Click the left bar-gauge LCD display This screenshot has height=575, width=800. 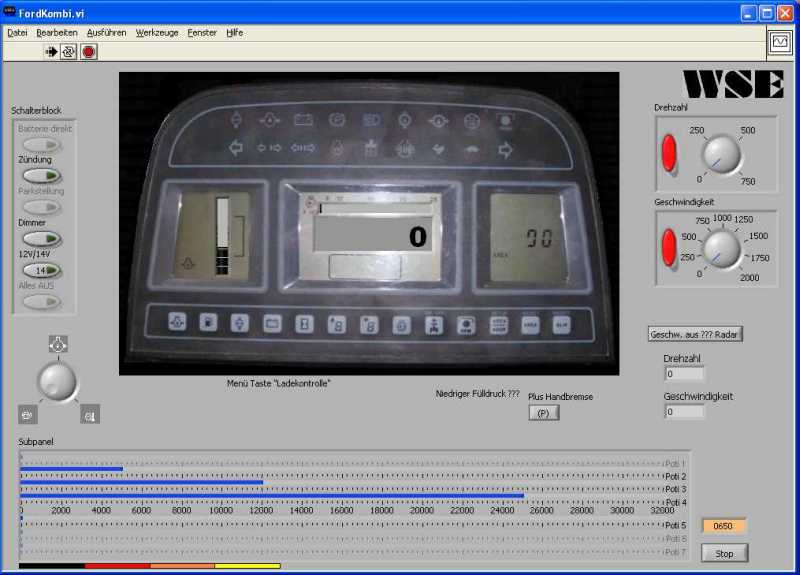pos(212,236)
